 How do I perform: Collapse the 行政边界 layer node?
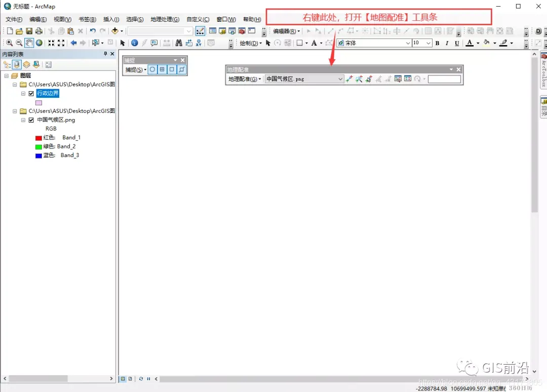pos(23,94)
